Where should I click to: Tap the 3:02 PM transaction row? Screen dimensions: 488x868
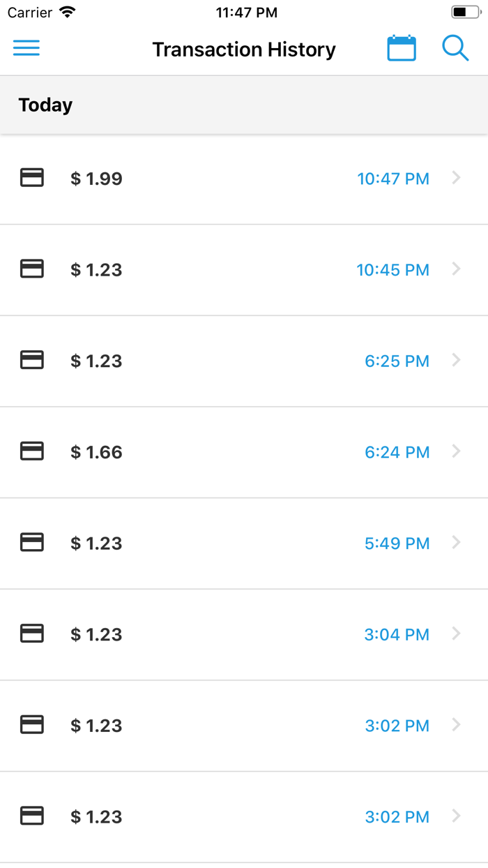tap(244, 725)
